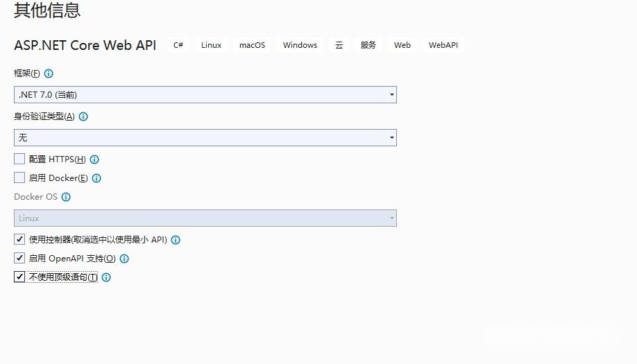Open the 框架 .NET 7.0 dropdown
The height and width of the screenshot is (364, 637).
click(x=205, y=94)
